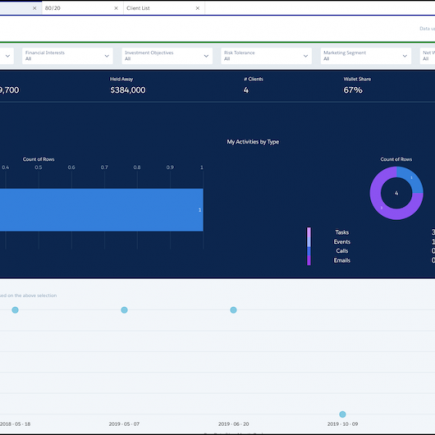Click the Emails legend entry
The width and height of the screenshot is (435, 435).
[342, 260]
